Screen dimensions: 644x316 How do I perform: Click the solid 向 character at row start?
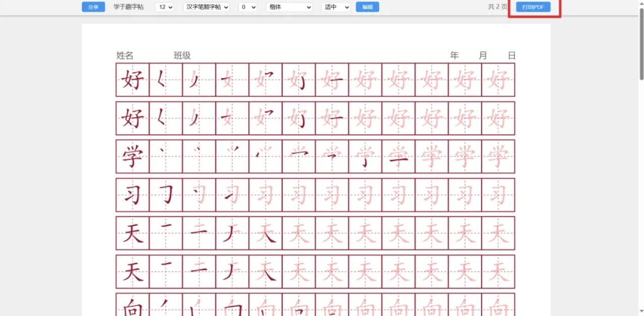[x=132, y=306]
